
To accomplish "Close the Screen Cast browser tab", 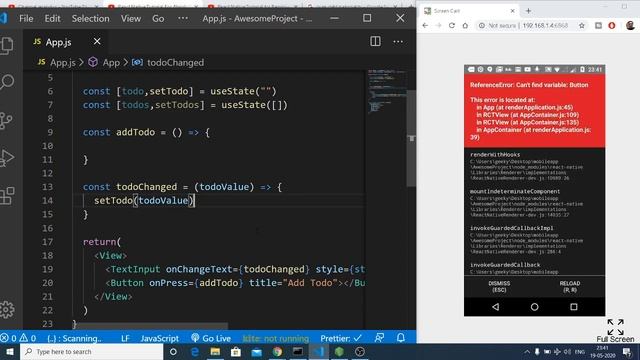I will pos(513,11).
